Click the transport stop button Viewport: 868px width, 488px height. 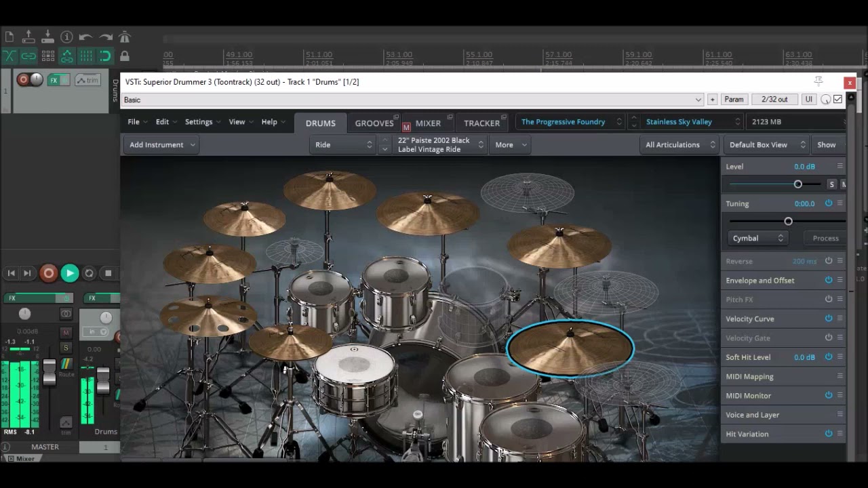[x=108, y=273]
